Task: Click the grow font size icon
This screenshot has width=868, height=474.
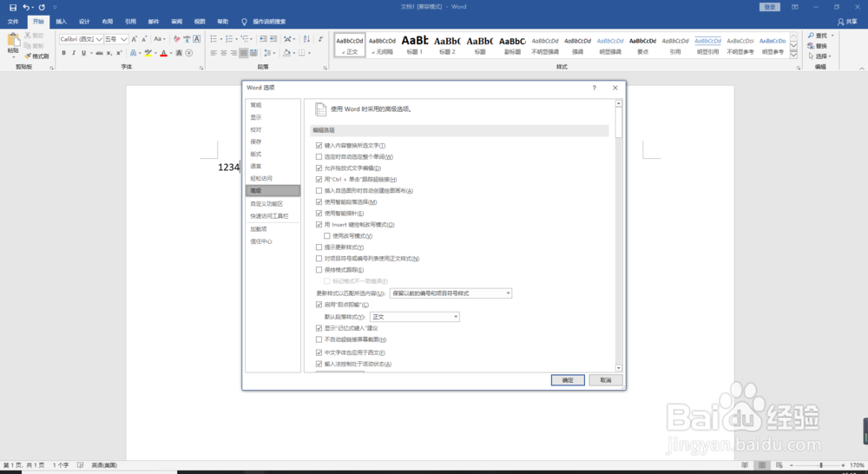Action: click(x=134, y=39)
